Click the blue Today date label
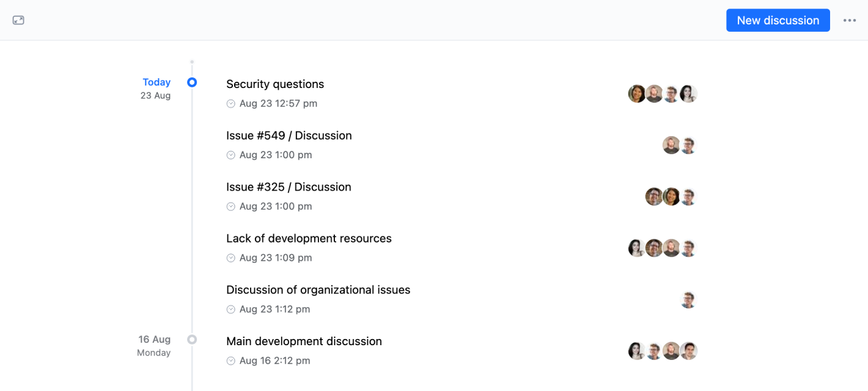868x391 pixels. (x=156, y=82)
